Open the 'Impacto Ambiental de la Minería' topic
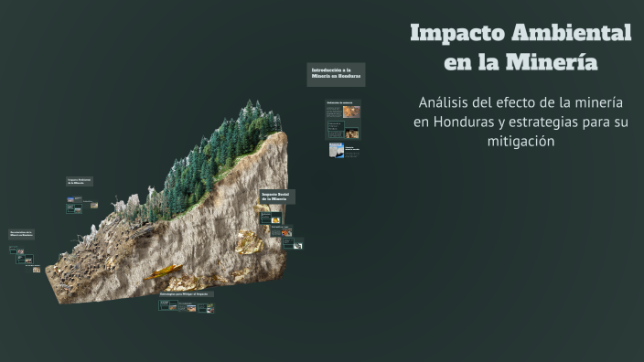Screen dimensions: 644x362 pyautogui.click(x=80, y=181)
